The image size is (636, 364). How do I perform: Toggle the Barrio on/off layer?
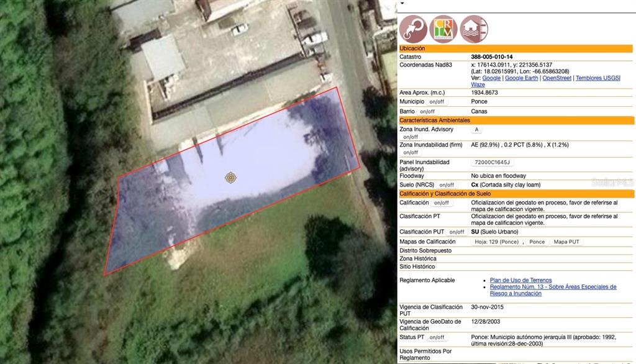pyautogui.click(x=427, y=112)
